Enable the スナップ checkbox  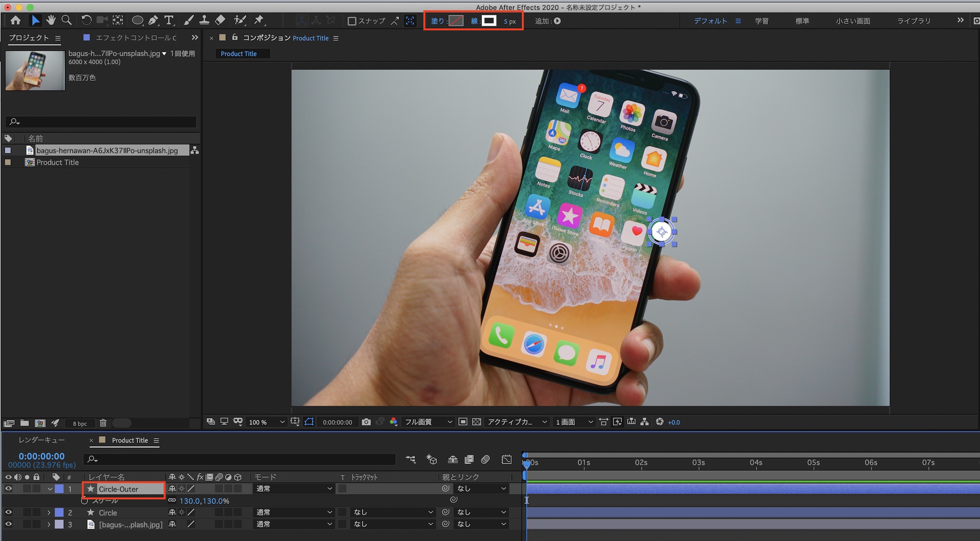pos(351,21)
